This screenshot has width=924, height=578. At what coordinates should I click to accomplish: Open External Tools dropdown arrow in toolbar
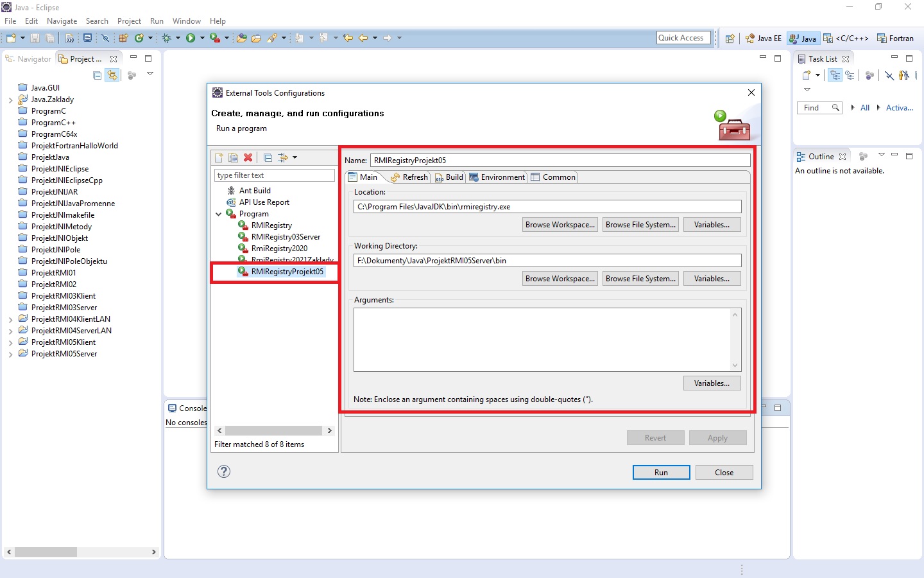pyautogui.click(x=227, y=38)
